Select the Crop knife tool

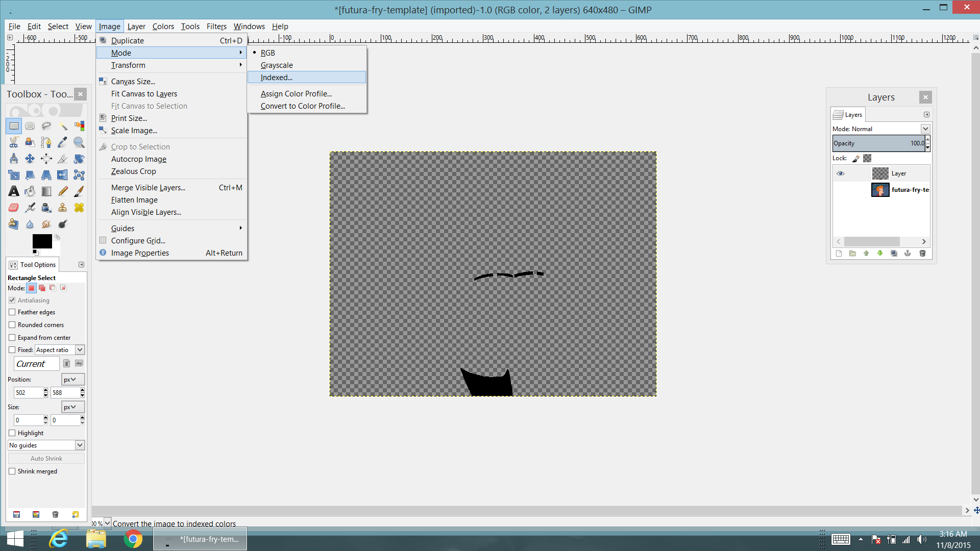(x=63, y=159)
